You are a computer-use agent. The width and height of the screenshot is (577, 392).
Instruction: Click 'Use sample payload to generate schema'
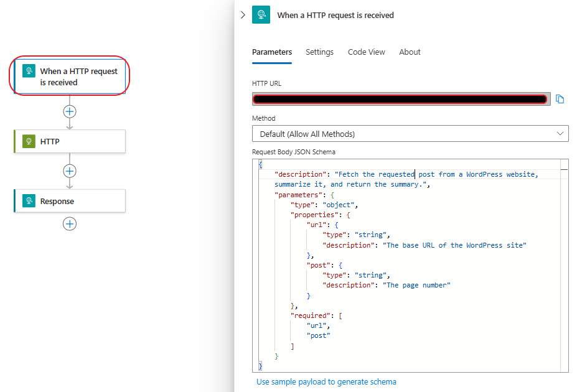point(326,381)
